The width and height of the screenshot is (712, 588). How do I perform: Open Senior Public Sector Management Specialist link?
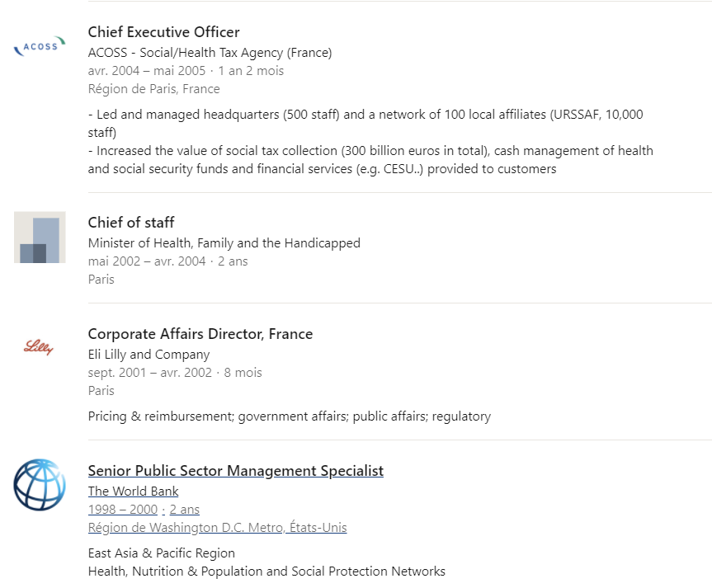coord(235,471)
